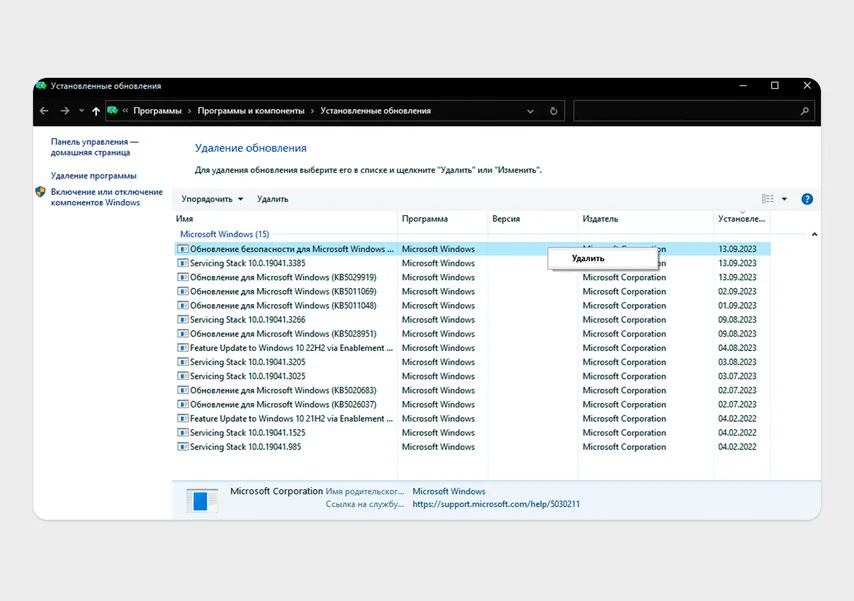The height and width of the screenshot is (601, 854).
Task: Select Servicing Stack 10.0.19041.3266 row
Action: point(472,320)
